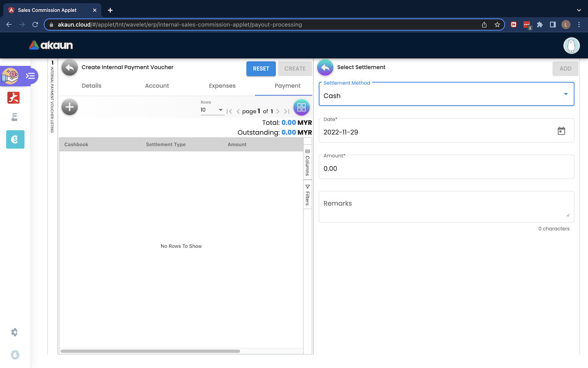Select the dollar payout sidebar icon
The image size is (588, 368).
15,139
